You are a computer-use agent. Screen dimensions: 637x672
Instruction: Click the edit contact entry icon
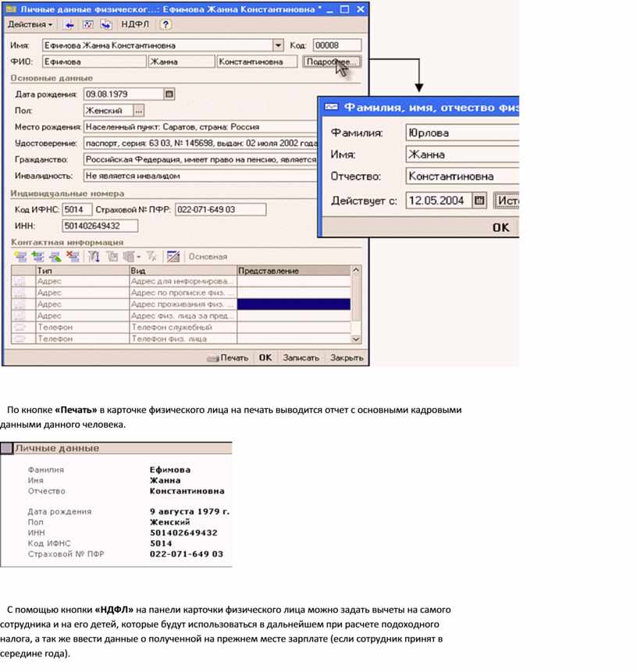point(55,257)
